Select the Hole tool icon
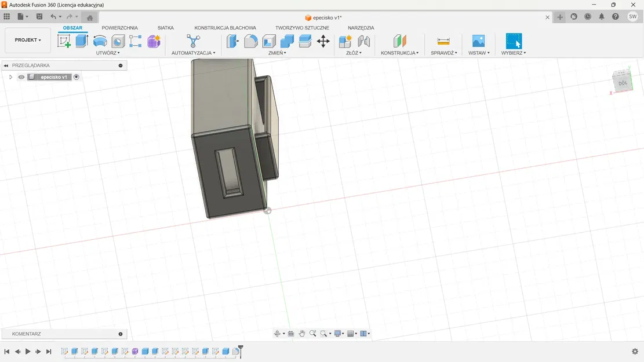This screenshot has width=644, height=362. pos(118,41)
